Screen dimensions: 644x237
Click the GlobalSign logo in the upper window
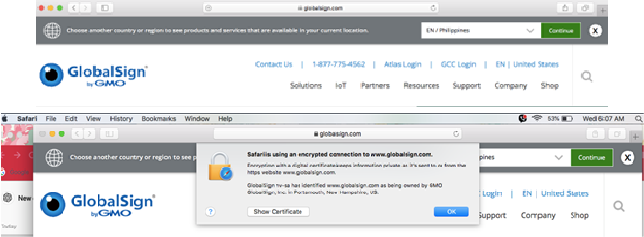click(94, 75)
